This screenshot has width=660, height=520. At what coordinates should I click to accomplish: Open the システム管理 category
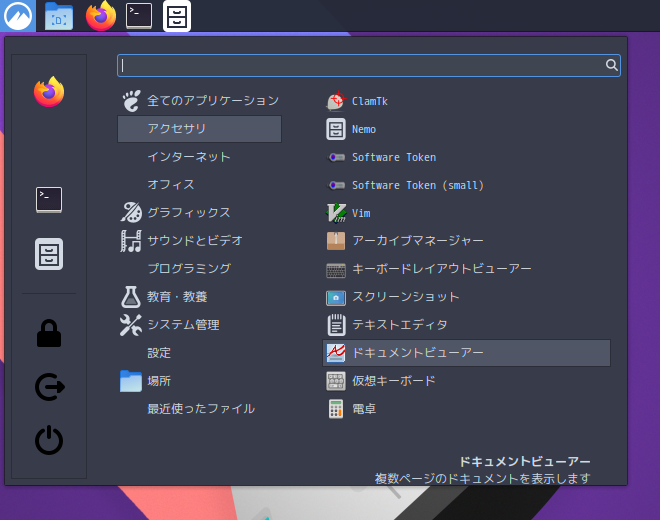click(200, 325)
